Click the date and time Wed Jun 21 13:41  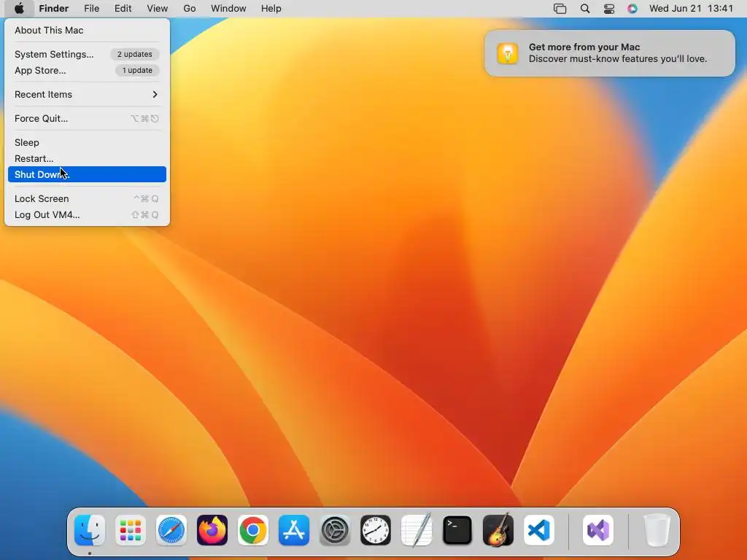point(692,9)
